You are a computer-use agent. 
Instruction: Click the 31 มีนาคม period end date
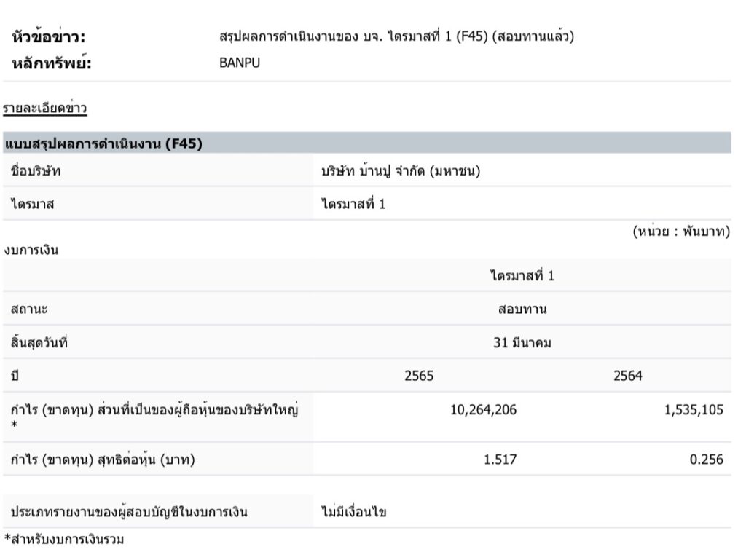pos(522,342)
